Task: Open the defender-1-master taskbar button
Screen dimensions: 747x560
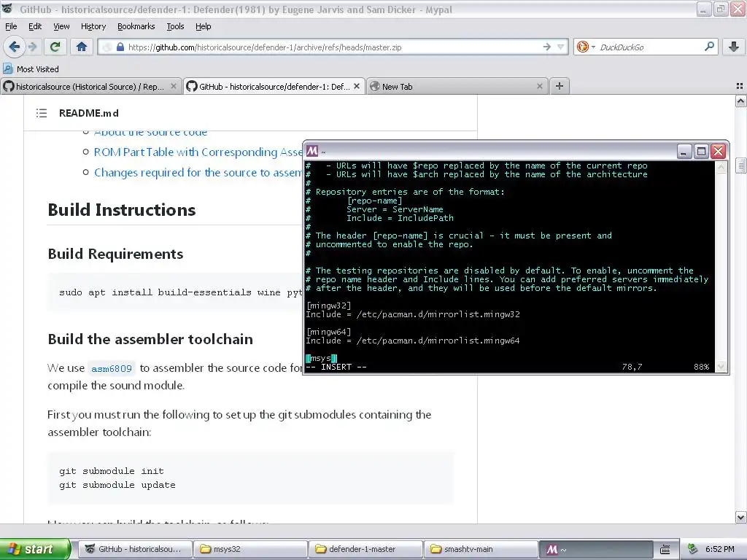Action: (x=366, y=549)
